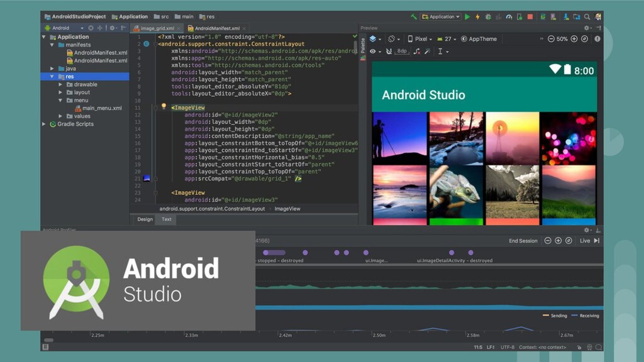Hide the Project tool window panel
The image size is (644, 362).
click(x=124, y=28)
